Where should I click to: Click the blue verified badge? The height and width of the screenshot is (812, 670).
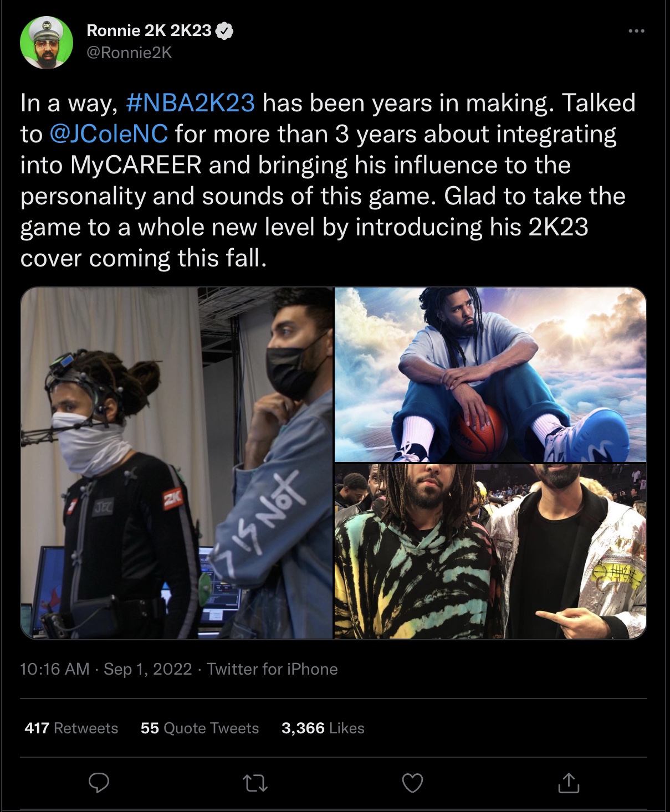(224, 31)
